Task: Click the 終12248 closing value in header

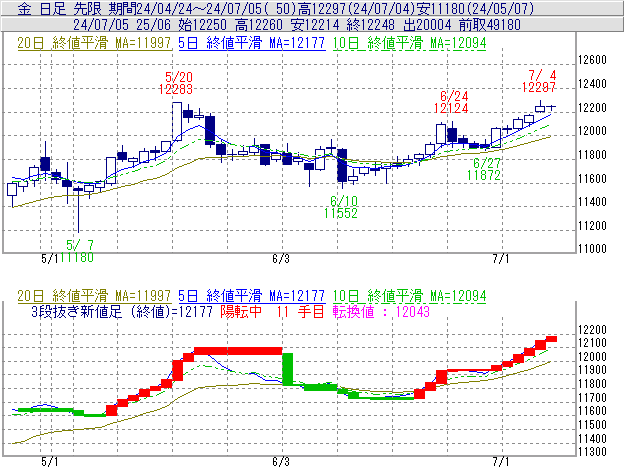Action: (x=370, y=25)
